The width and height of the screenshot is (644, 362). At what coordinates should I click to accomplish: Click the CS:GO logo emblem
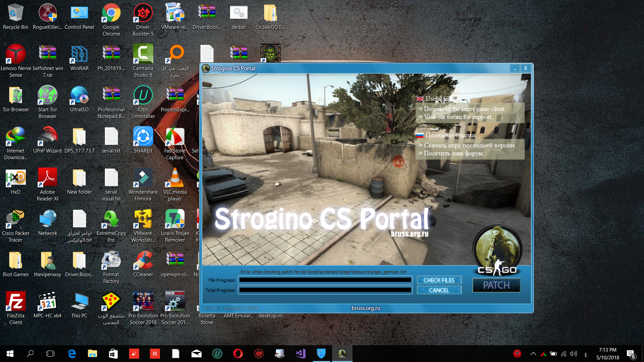(497, 251)
